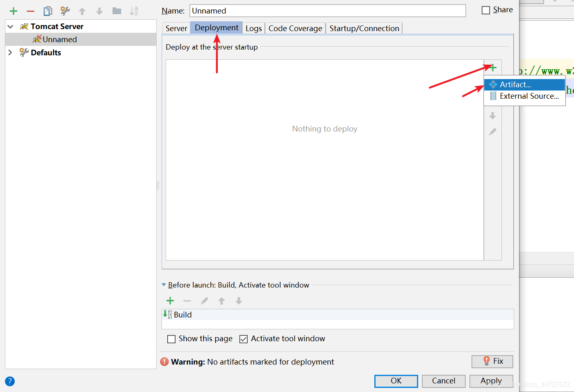Edit before launch task pencil icon
The image size is (574, 392).
(x=205, y=301)
